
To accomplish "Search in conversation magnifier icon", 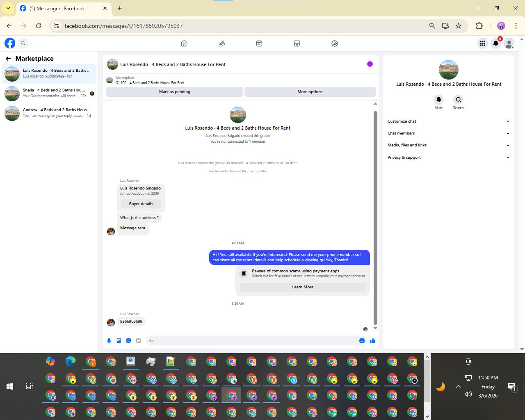I will [458, 100].
